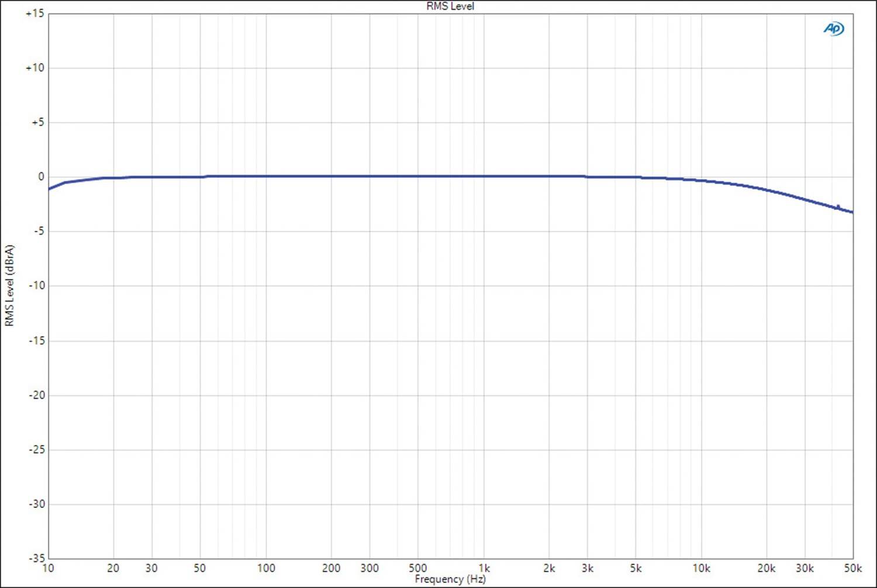
Task: Click the AP logo icon
Action: tap(834, 28)
